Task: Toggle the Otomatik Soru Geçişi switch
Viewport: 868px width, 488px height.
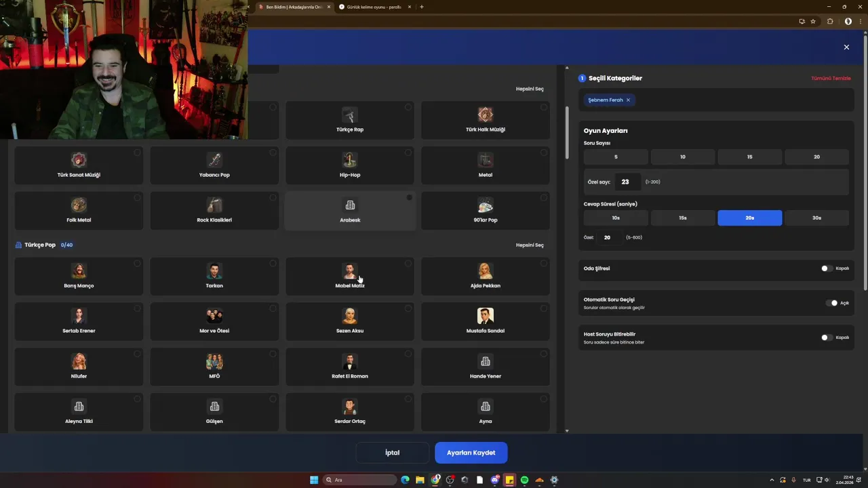Action: click(831, 303)
